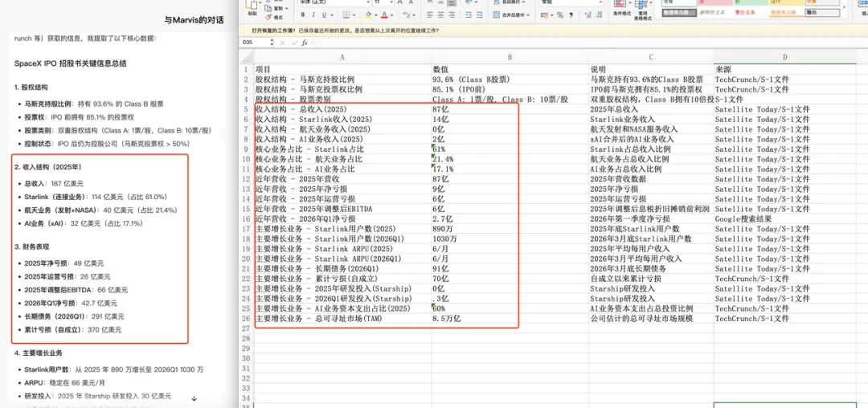Click the formula bar cancel X icon
Screen dimensions: 868x408
pyautogui.click(x=282, y=43)
